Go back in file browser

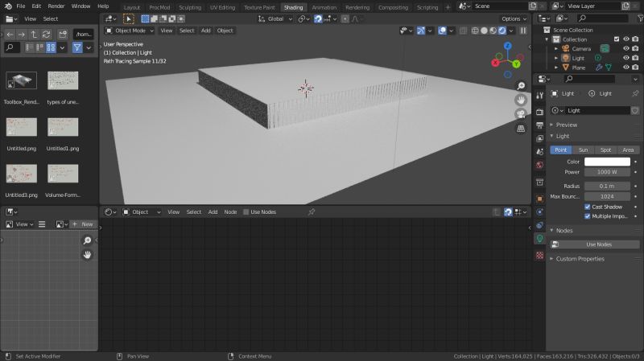(10, 35)
